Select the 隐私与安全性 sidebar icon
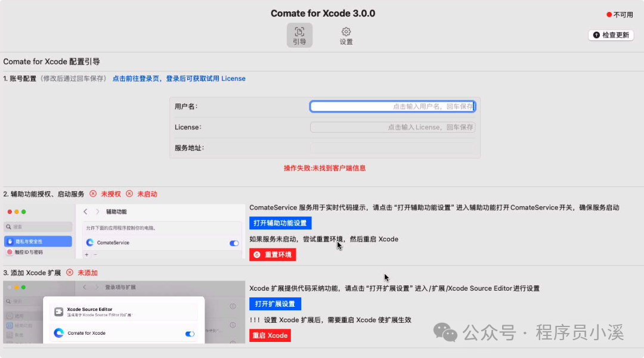This screenshot has width=644, height=358. click(10, 241)
